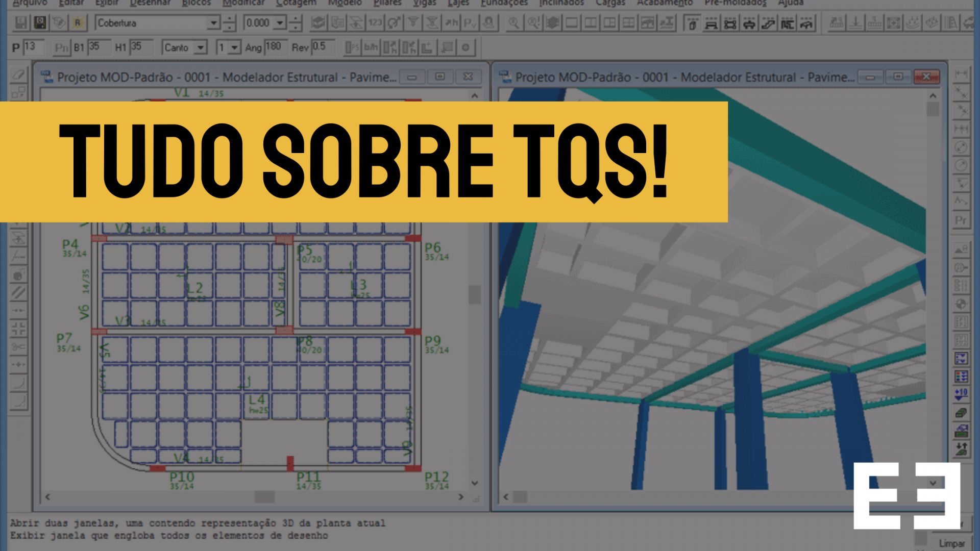Click the up arrow stepper beside 0.000
Image resolution: width=980 pixels, height=551 pixels.
click(x=295, y=18)
